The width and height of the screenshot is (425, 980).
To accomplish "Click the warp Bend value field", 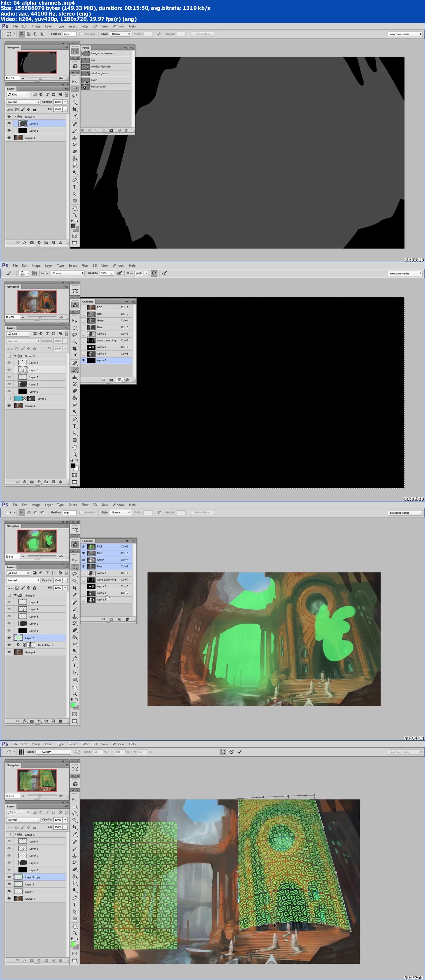I will tap(98, 752).
